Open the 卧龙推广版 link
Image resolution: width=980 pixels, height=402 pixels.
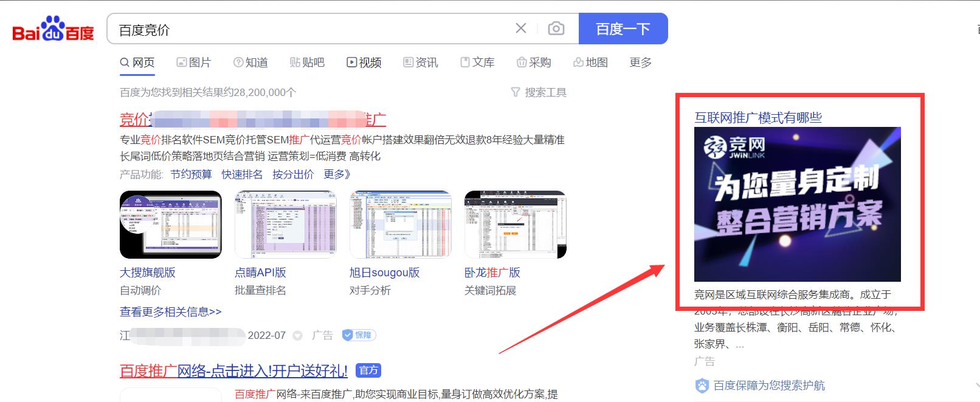coord(492,273)
